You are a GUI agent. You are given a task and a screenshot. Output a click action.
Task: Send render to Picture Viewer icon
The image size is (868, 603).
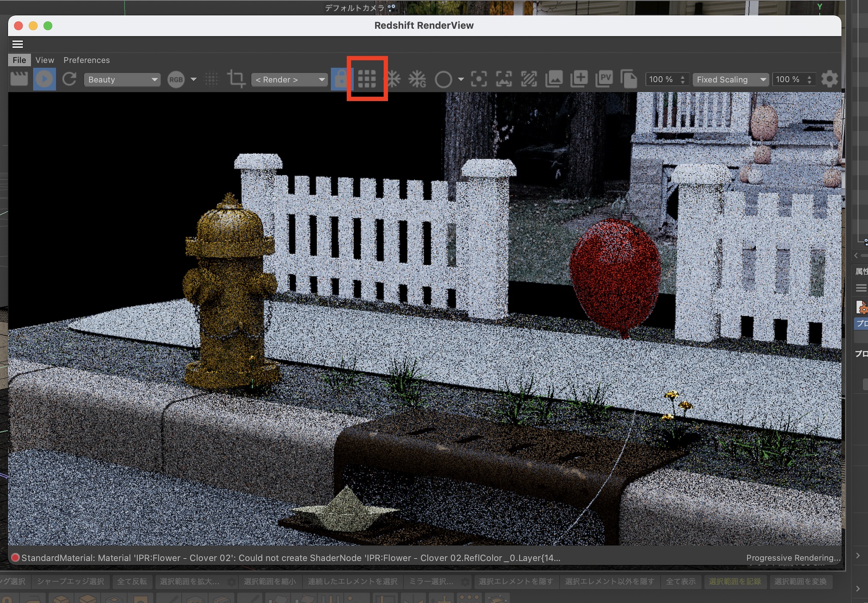pos(604,79)
